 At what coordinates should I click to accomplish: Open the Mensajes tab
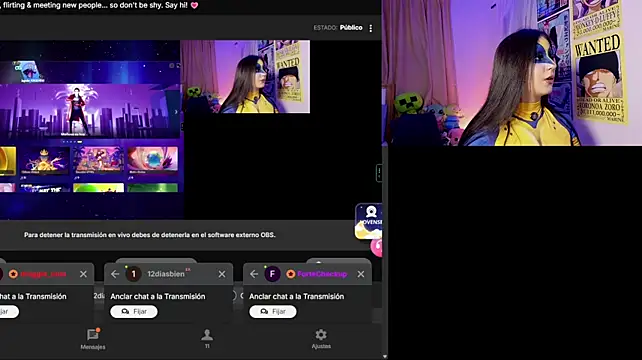pos(93,339)
